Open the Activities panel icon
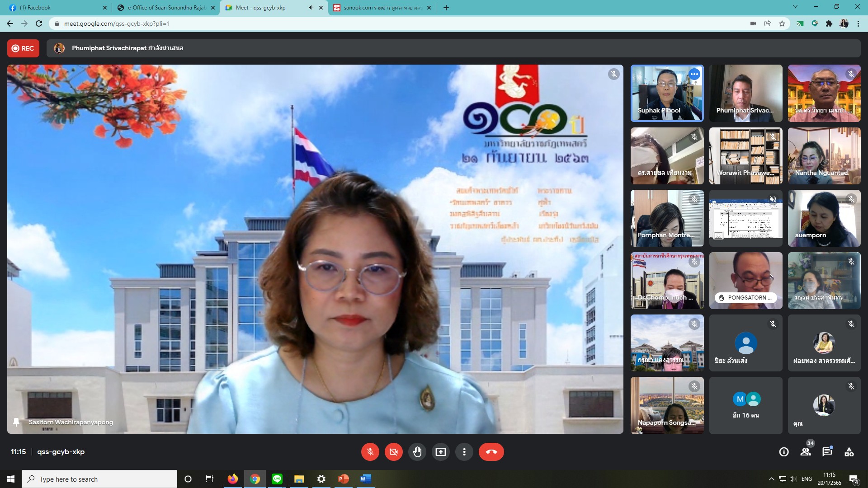868x488 pixels. [849, 452]
